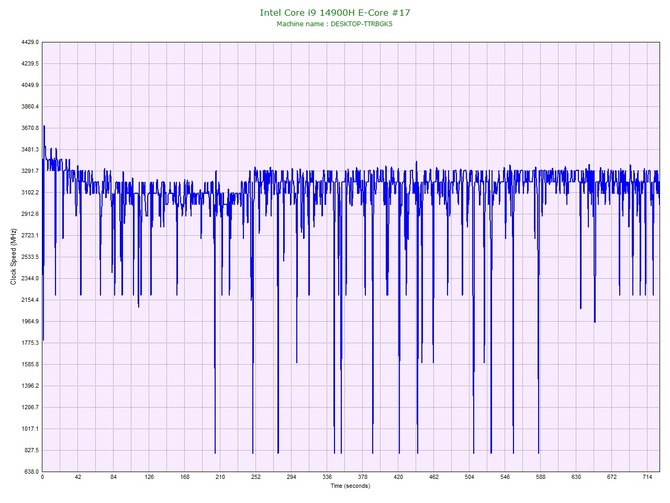
Task: Click the chart title 'Intel Core i9 14900H E-Core #17'
Action: (335, 12)
